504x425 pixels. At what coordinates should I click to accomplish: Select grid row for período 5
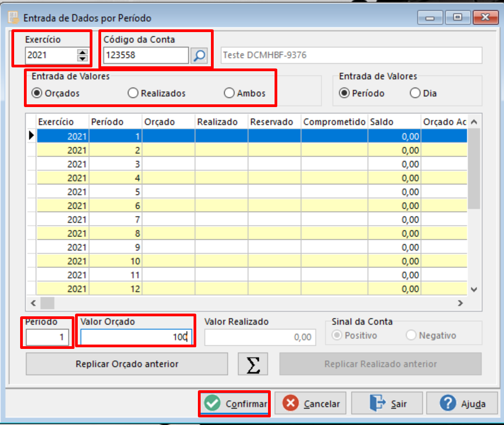pyautogui.click(x=252, y=192)
